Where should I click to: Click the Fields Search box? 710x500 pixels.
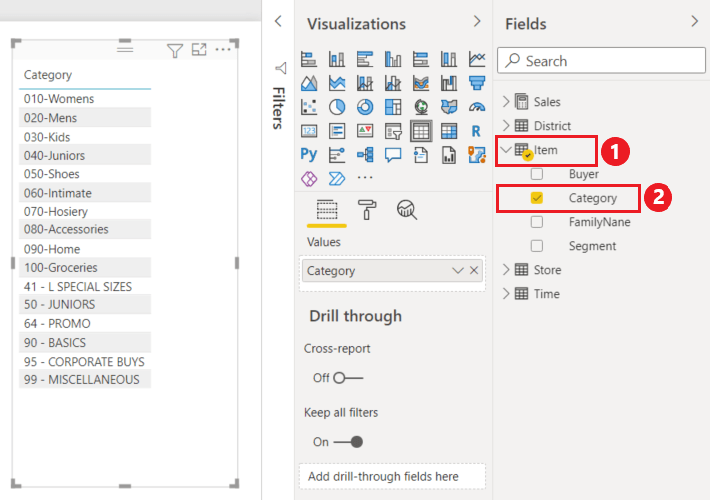(601, 61)
